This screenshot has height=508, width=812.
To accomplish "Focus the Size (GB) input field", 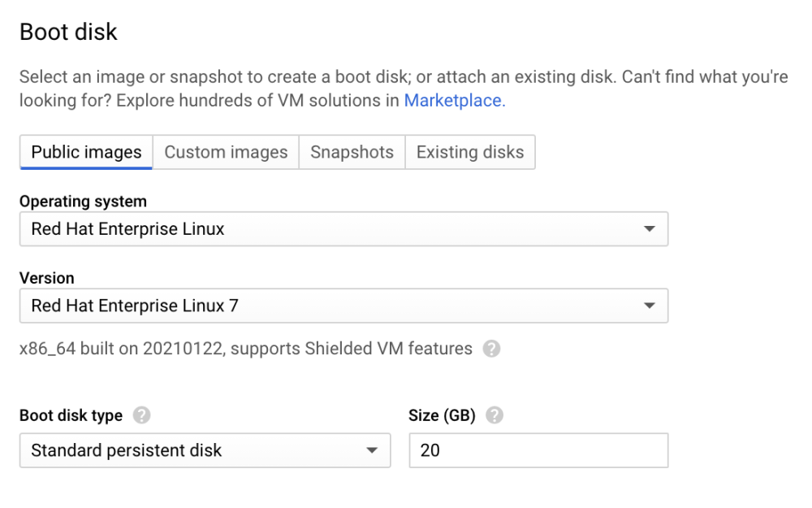I will coord(538,450).
